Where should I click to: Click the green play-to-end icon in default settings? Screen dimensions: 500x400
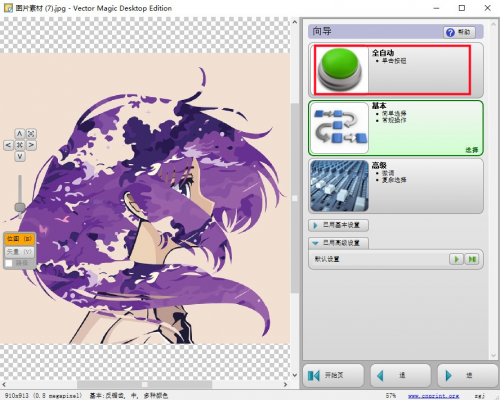click(472, 259)
